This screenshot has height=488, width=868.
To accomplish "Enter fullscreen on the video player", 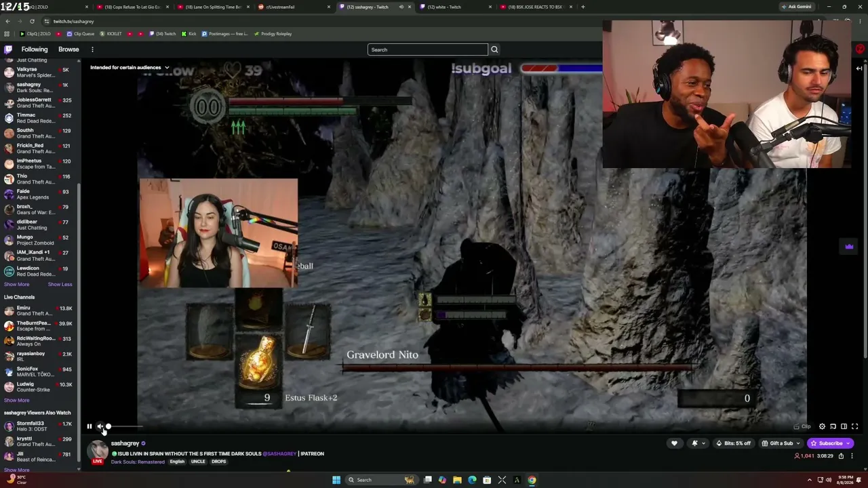I will pos(854,426).
